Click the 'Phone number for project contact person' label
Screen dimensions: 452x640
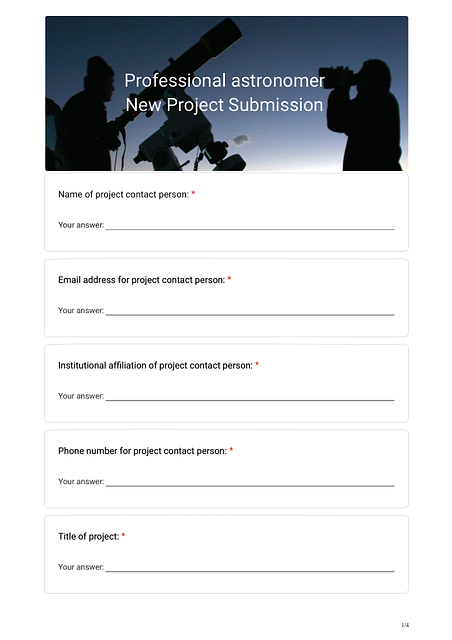pos(142,451)
